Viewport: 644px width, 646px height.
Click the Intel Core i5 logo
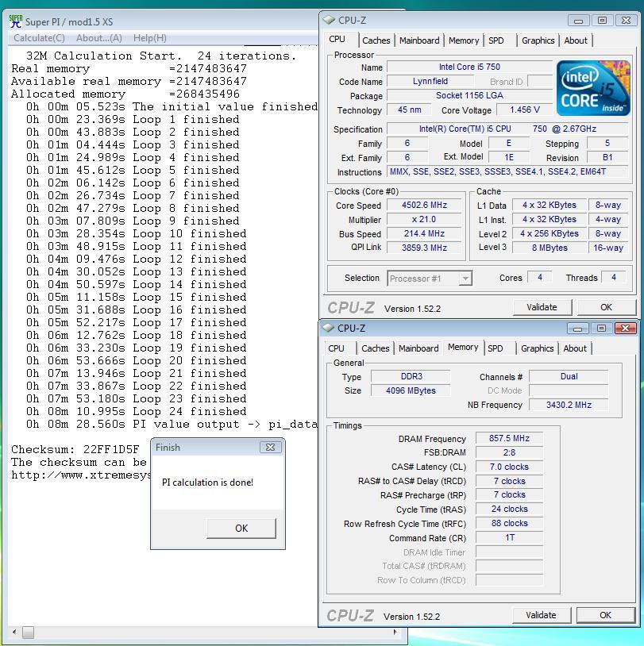(x=593, y=88)
